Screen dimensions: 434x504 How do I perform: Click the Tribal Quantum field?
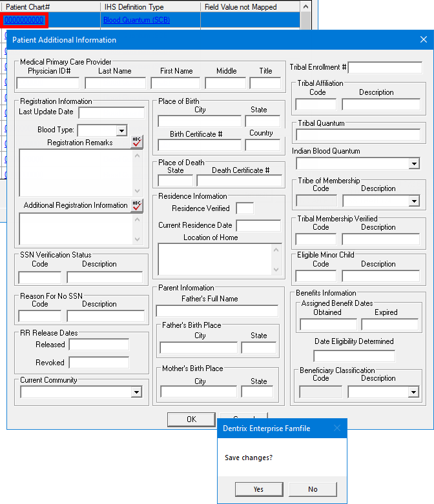point(358,135)
